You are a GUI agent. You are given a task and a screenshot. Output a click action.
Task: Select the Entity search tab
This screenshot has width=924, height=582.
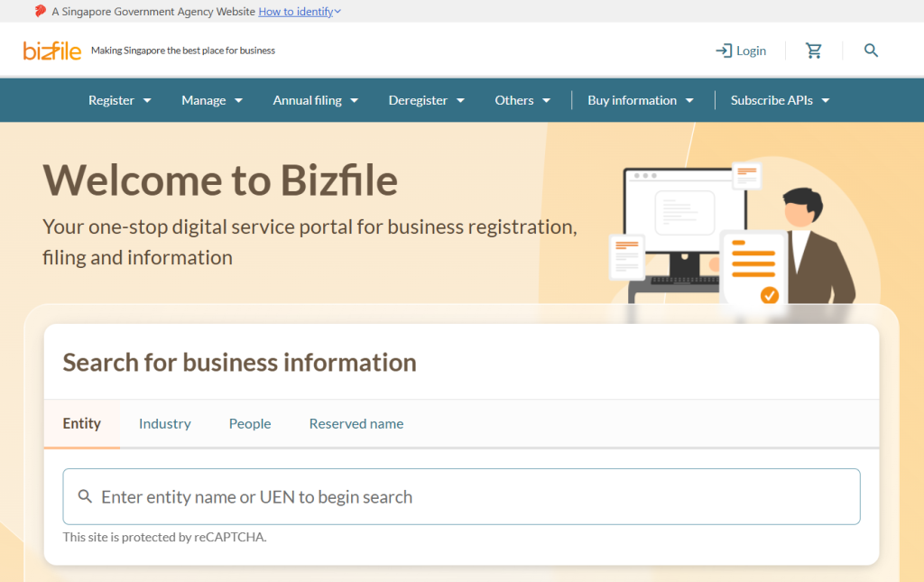click(x=82, y=423)
